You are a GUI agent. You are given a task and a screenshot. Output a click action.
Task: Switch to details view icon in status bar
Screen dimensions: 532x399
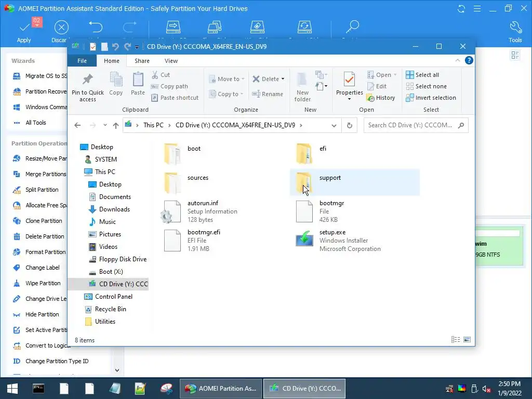tap(456, 340)
